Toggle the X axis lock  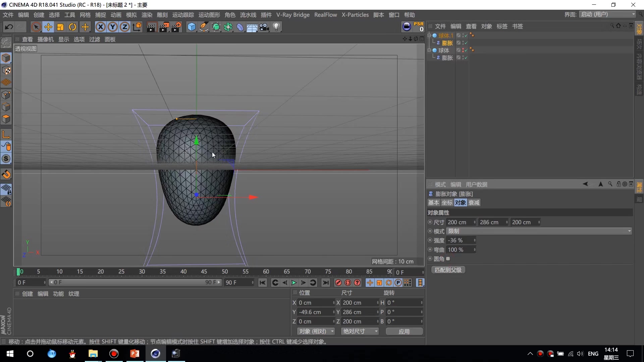pyautogui.click(x=100, y=27)
